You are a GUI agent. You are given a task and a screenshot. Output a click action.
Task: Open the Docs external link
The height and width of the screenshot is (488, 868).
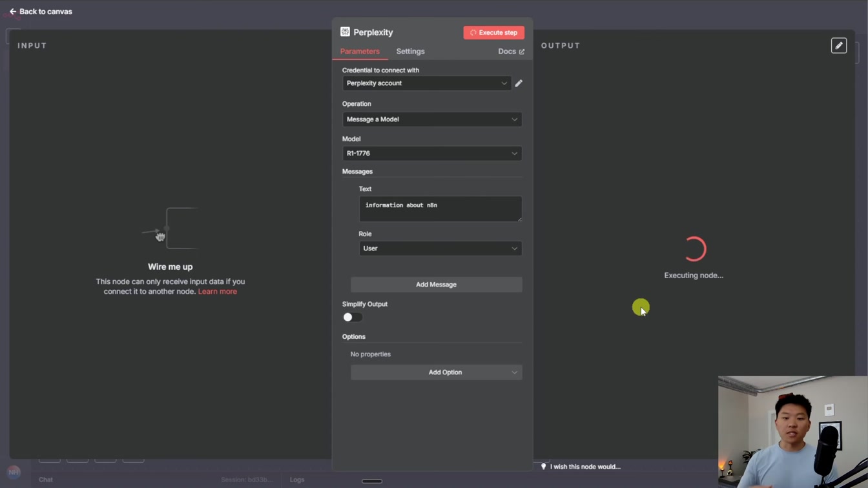click(511, 51)
